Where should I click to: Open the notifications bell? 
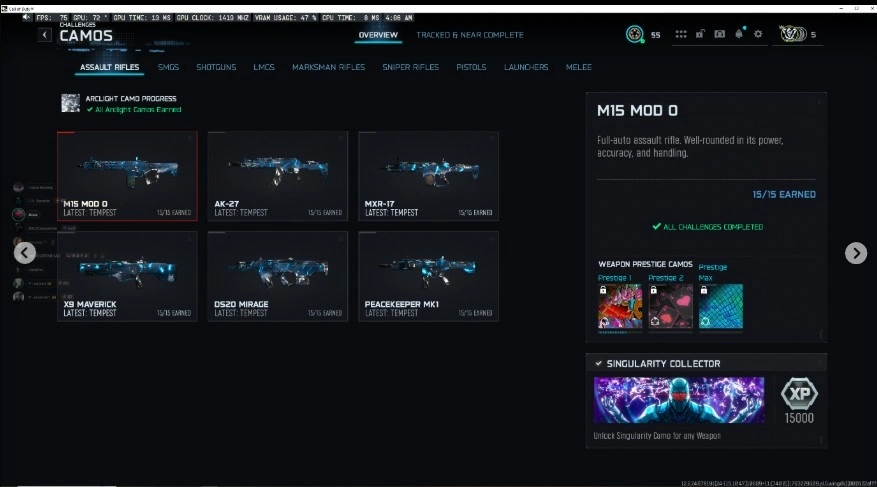tap(739, 34)
